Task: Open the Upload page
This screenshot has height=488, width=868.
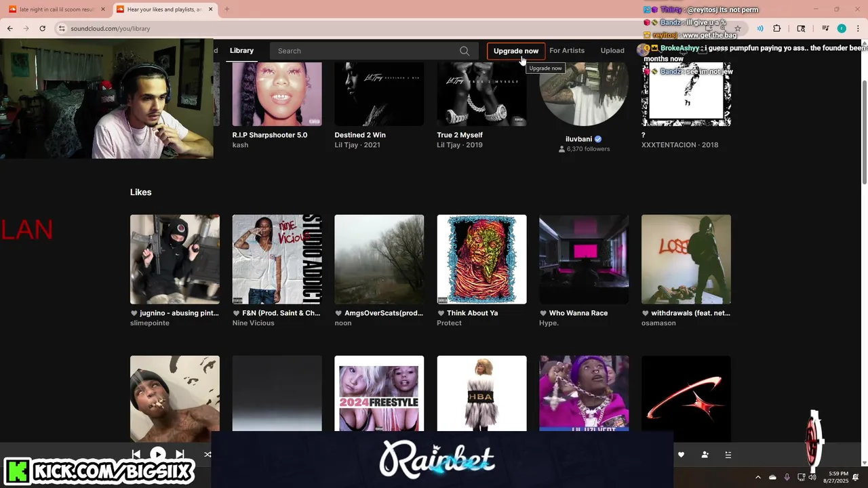Action: pos(612,51)
